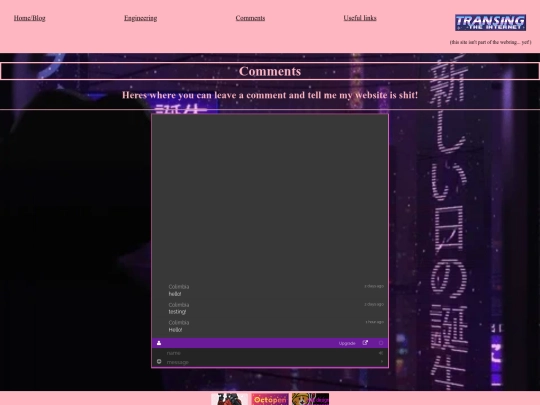The width and height of the screenshot is (540, 405).
Task: Open chat in a pop-out window
Action: [x=365, y=343]
